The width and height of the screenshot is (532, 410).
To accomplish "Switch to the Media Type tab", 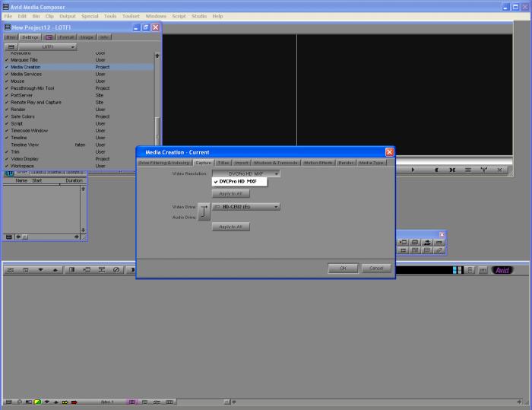I will [x=371, y=163].
